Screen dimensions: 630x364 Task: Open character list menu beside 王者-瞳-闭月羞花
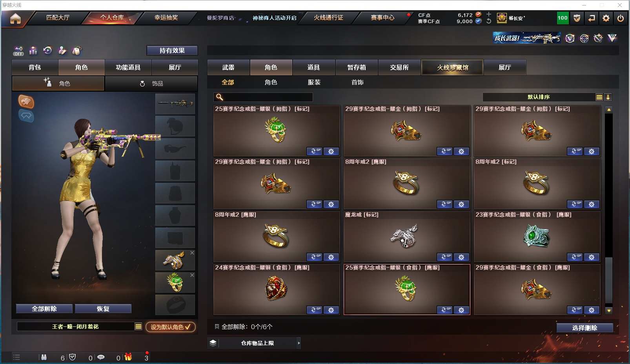[x=138, y=326]
